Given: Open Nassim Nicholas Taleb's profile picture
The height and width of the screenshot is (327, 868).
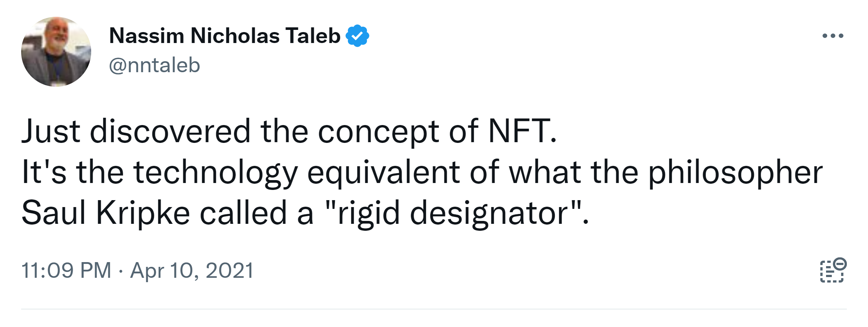Looking at the screenshot, I should [56, 52].
